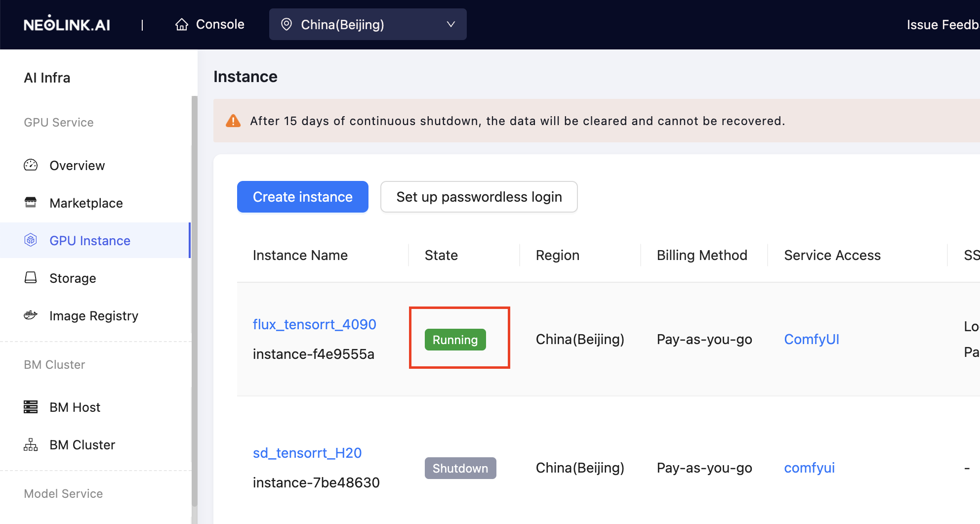Image resolution: width=980 pixels, height=524 pixels.
Task: Click the Image Registry docker icon
Action: tap(31, 315)
